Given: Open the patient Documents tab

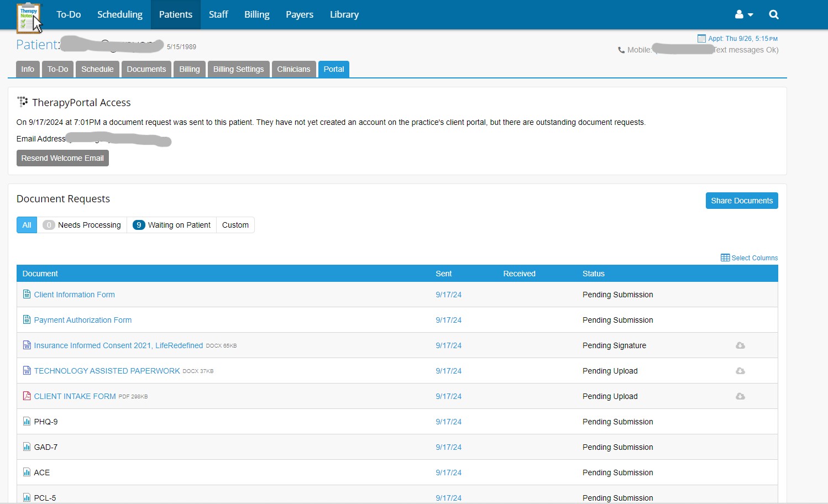Looking at the screenshot, I should click(x=146, y=69).
